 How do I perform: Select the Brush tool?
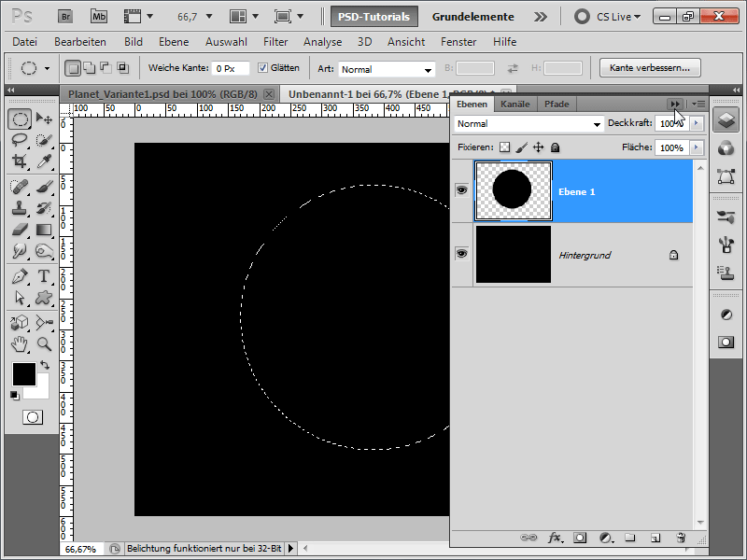point(44,187)
